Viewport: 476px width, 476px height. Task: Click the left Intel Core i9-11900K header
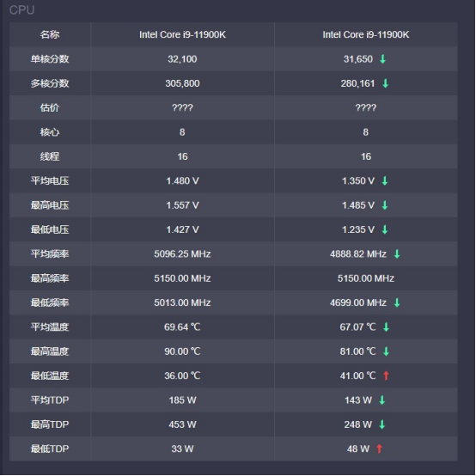182,34
